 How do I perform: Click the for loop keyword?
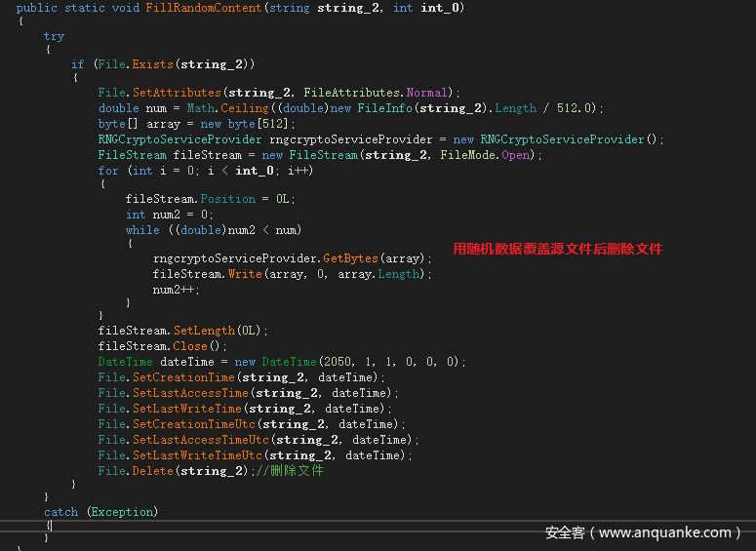108,171
